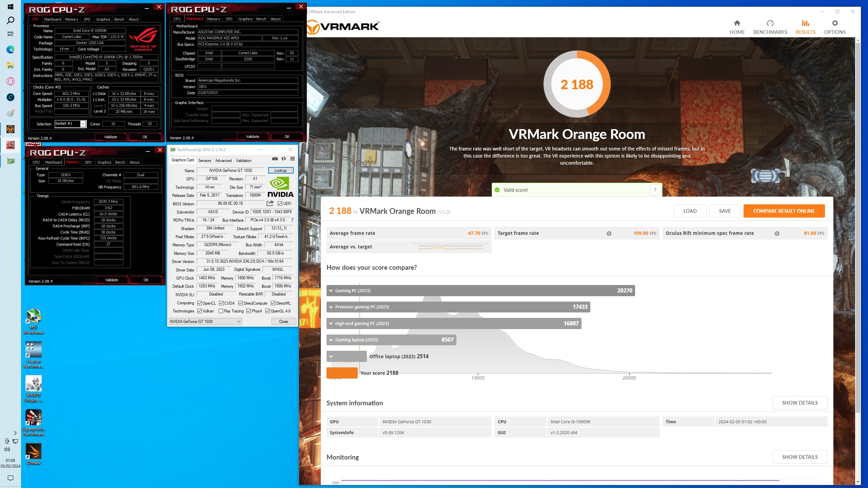Viewport: 868px width, 488px height.
Task: Switch to the Advanced tab in GPU-Z
Action: click(223, 161)
